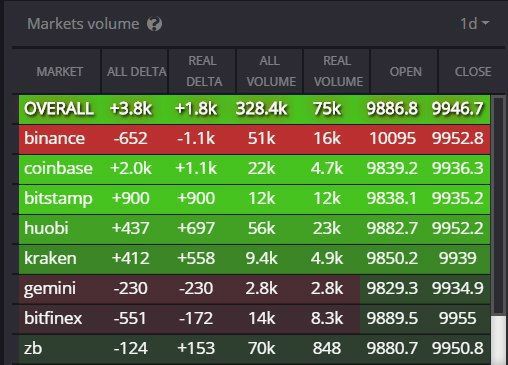This screenshot has height=365, width=508.
Task: Click binance real delta -1.1k
Action: (196, 138)
